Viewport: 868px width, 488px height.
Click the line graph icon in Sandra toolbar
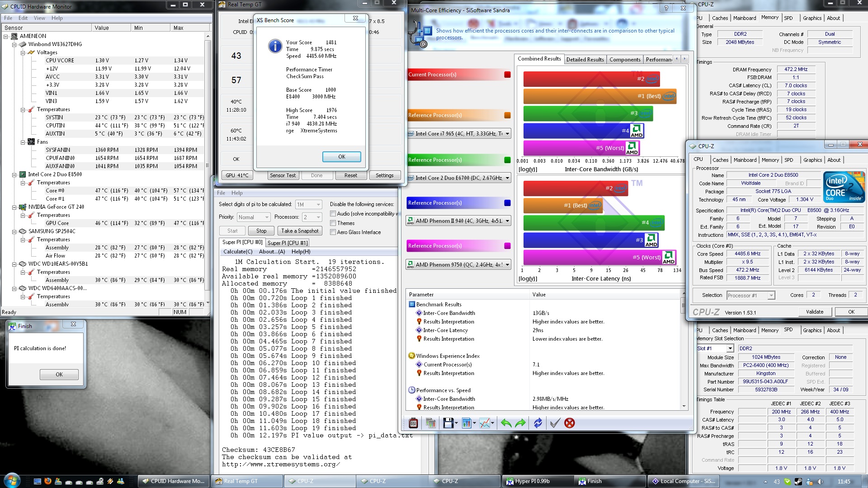tap(484, 423)
